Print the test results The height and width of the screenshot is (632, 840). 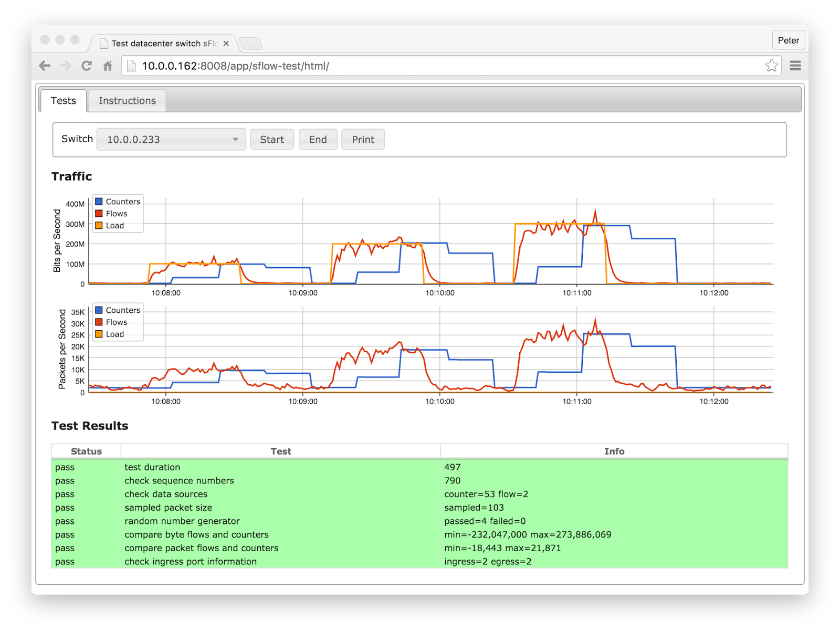click(x=363, y=140)
